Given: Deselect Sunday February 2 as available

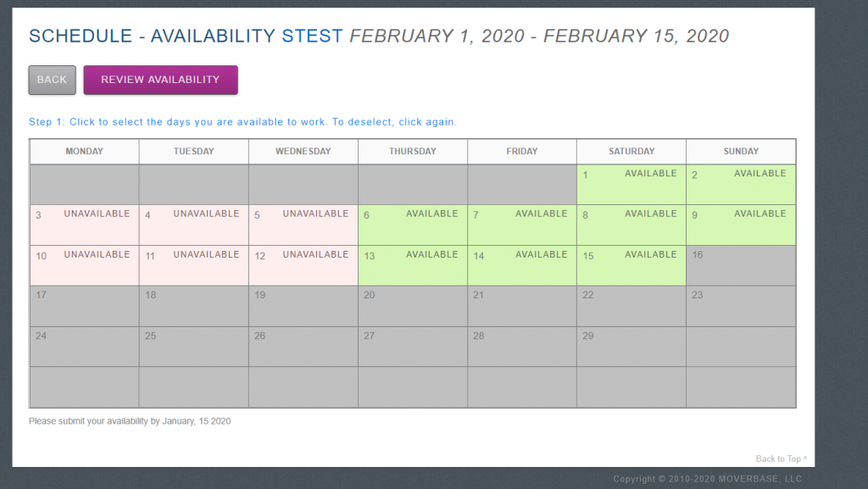Looking at the screenshot, I should [x=741, y=185].
